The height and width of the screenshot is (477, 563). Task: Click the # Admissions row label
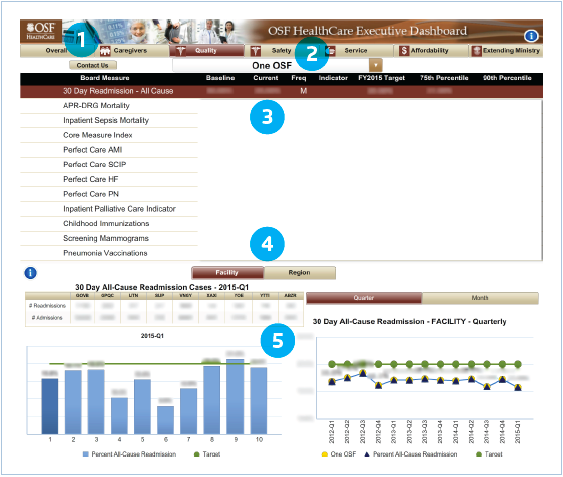[x=47, y=318]
